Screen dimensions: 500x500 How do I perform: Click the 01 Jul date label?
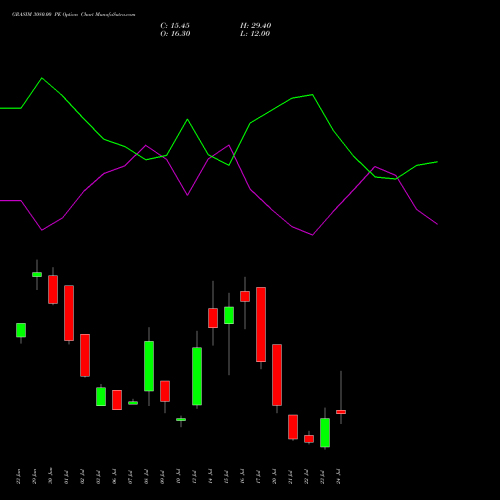[x=67, y=477]
